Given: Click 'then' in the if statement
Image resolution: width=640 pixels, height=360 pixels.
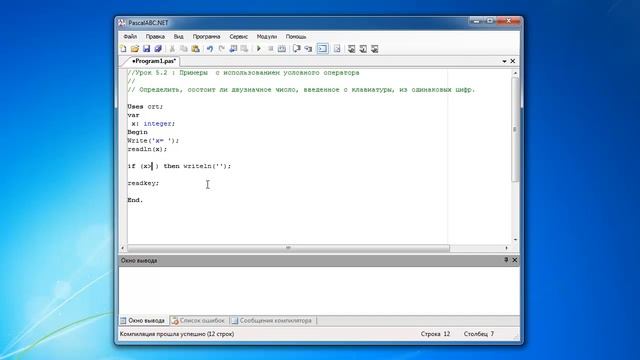Looking at the screenshot, I should click(x=171, y=166).
